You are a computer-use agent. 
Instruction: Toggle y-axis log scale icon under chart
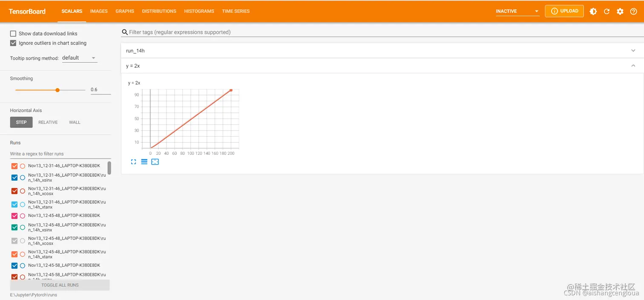click(x=144, y=162)
